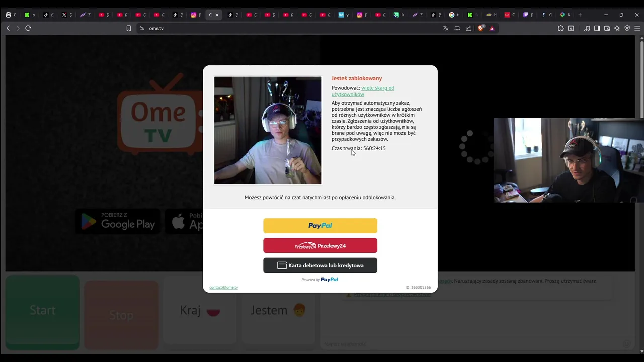Open the page translate icon

coord(445,28)
